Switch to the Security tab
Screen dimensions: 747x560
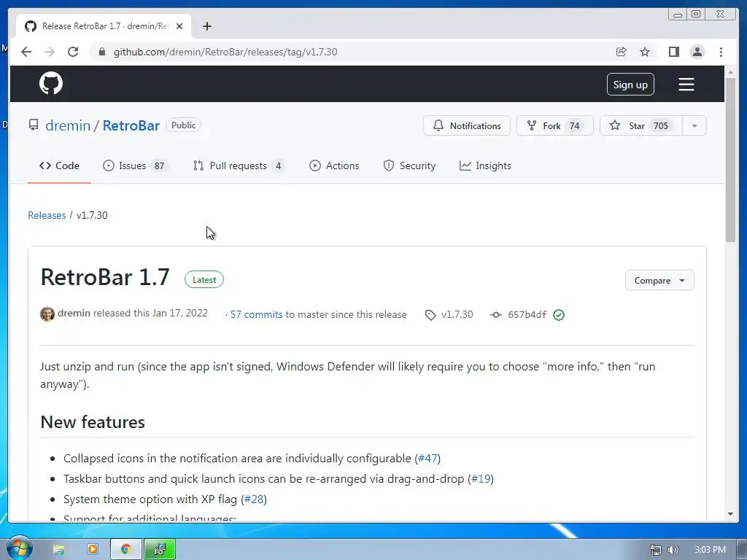410,166
